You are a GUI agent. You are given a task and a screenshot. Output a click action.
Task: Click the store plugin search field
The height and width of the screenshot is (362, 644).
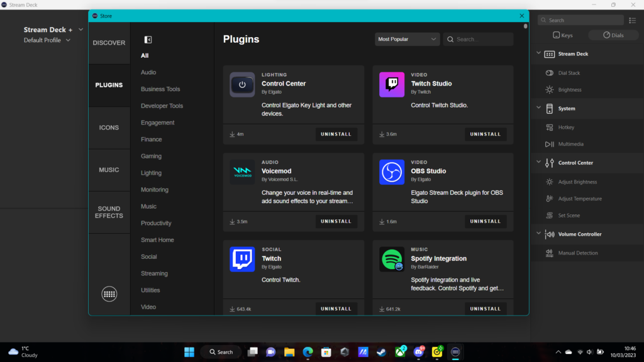tap(478, 40)
